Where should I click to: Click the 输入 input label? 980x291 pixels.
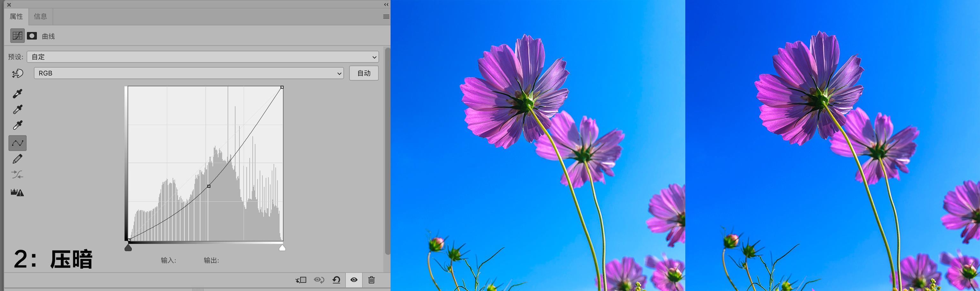click(x=168, y=261)
